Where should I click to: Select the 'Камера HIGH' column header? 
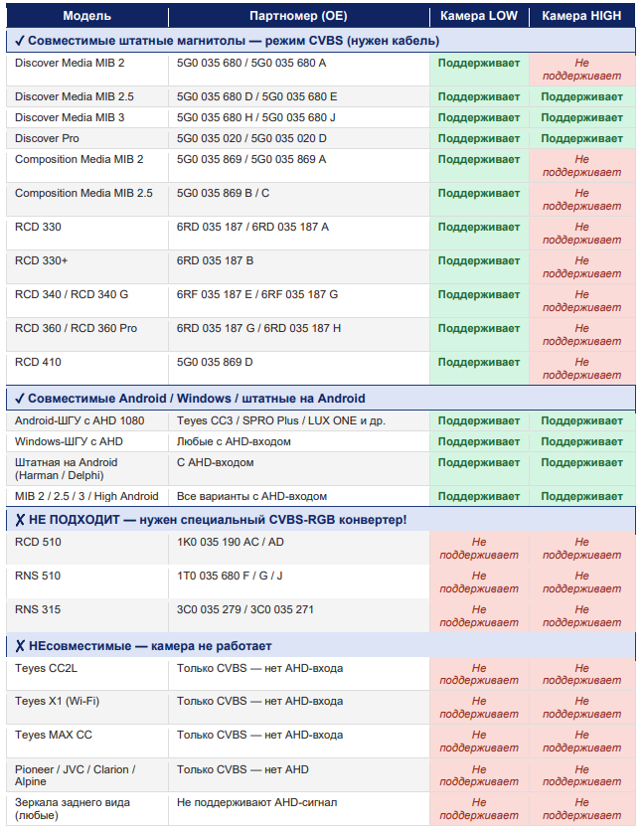(581, 16)
